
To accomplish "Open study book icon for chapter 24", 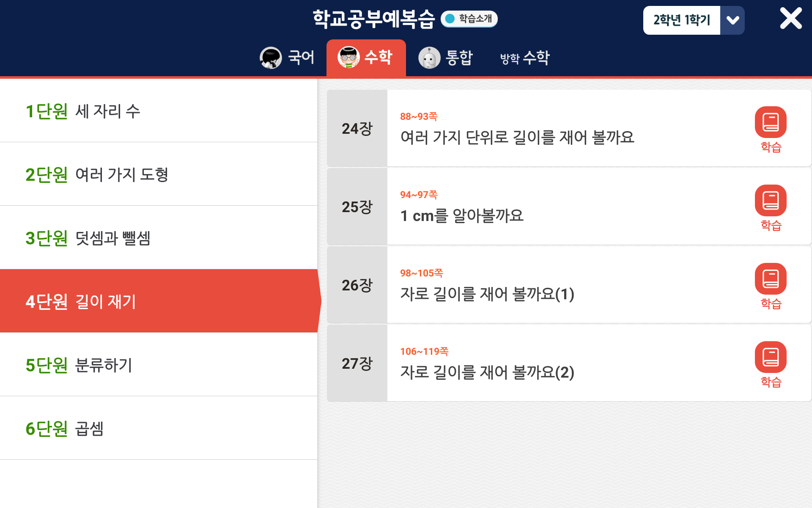I will [x=770, y=122].
